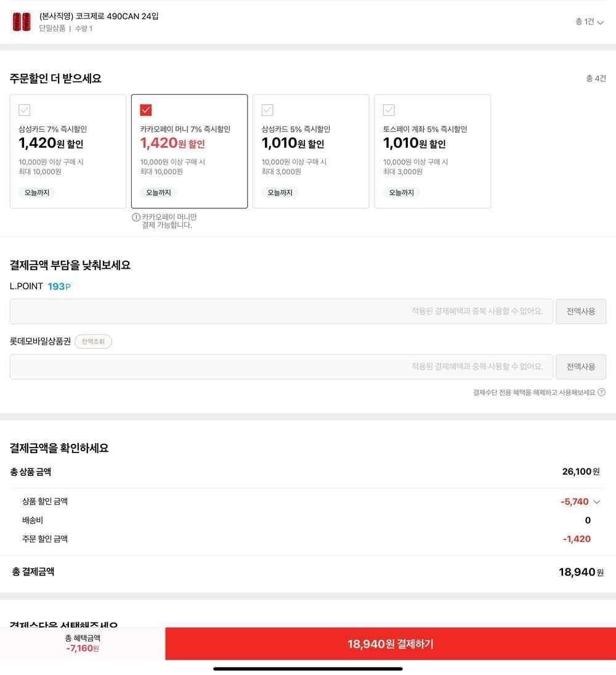Screen dimensions: 616x675
Task: Click the 잔액조회 balance check button
Action: 93,342
